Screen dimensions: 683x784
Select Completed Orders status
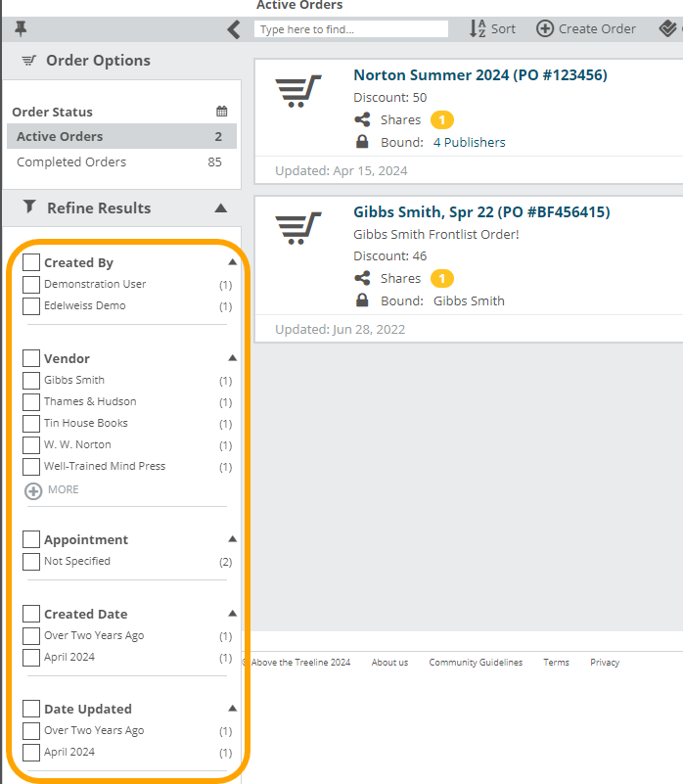71,162
